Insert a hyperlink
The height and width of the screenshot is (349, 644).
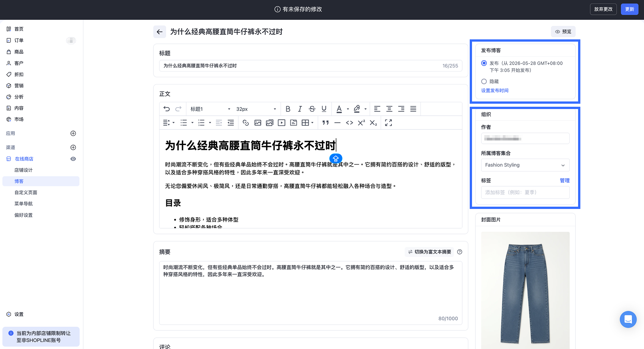pos(246,123)
